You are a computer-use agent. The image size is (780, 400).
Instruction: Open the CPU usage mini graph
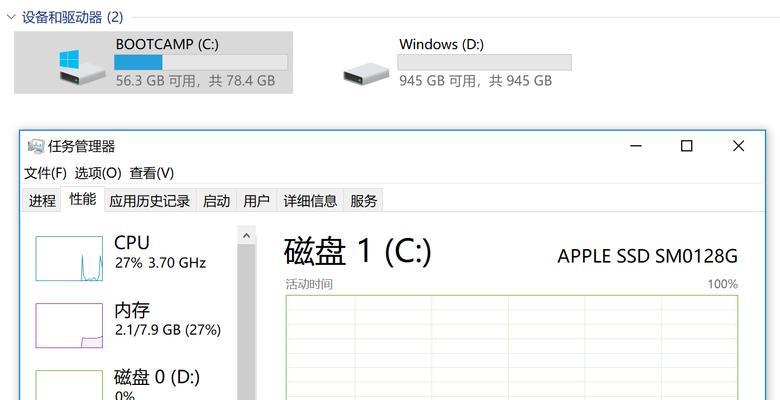point(69,259)
